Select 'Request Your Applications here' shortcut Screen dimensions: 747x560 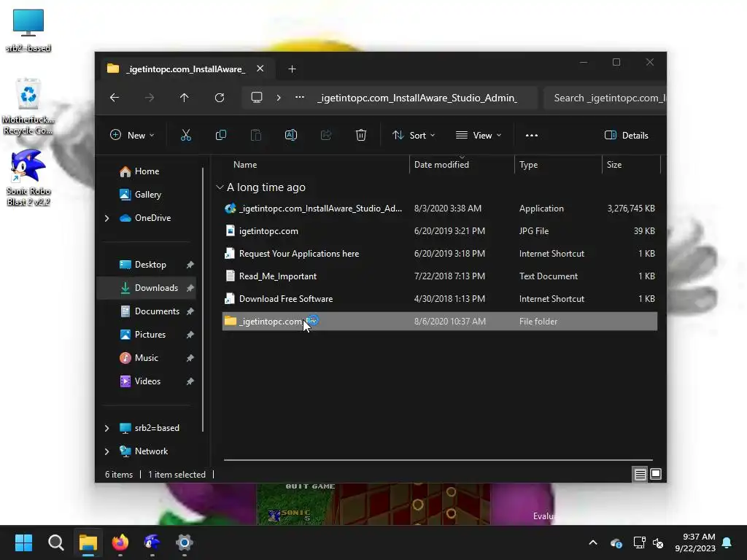[440, 254]
